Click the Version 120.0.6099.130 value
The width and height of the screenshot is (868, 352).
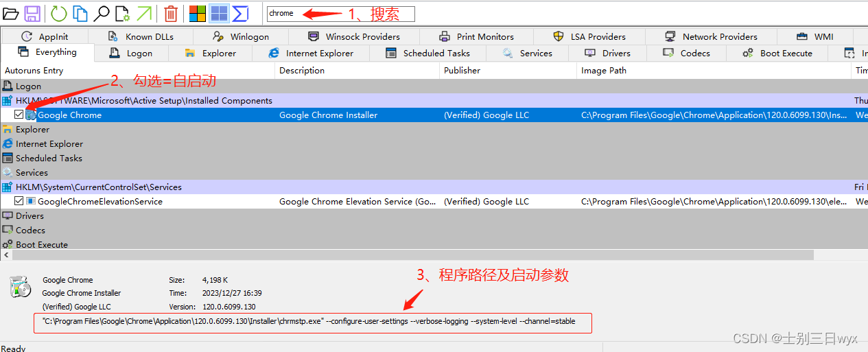228,307
